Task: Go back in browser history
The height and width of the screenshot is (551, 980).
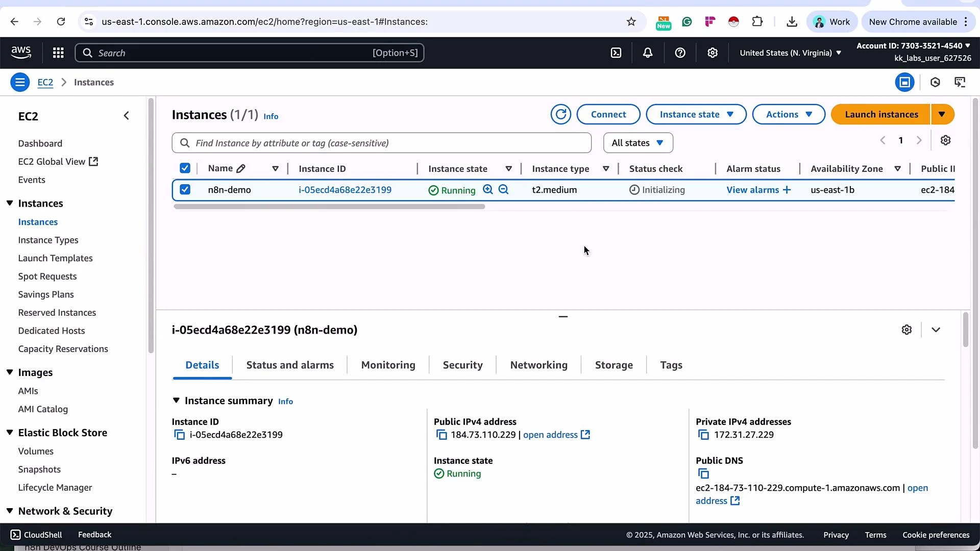Action: 14,21
